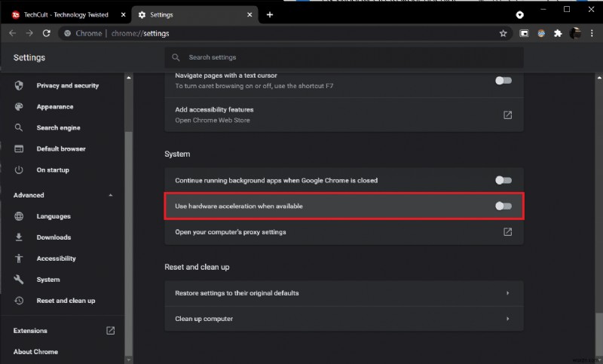Select Privacy and security in sidebar
Viewport: 603px width, 364px height.
[67, 86]
